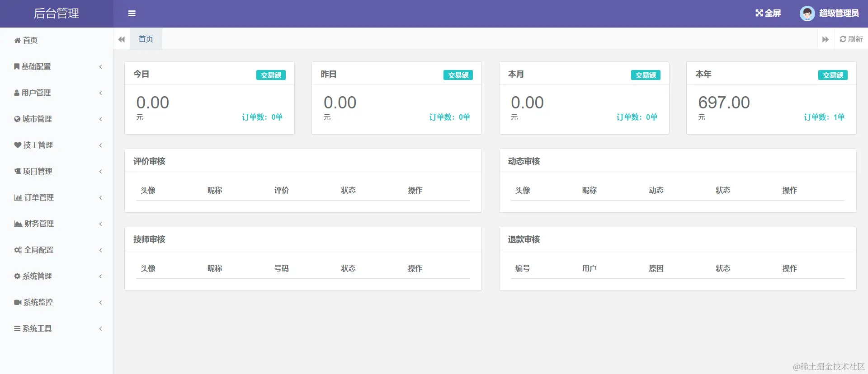This screenshot has height=374, width=868.
Task: Click the icon beside 项目管理
Action: 18,171
